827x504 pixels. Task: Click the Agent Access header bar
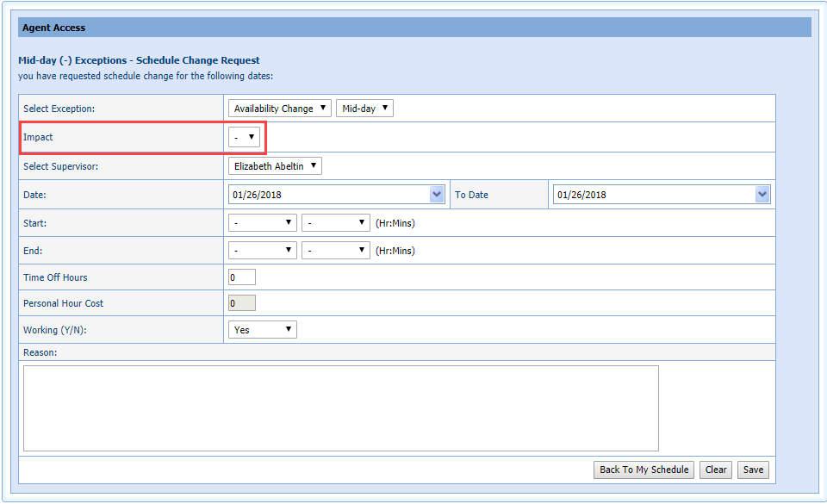pyautogui.click(x=414, y=28)
